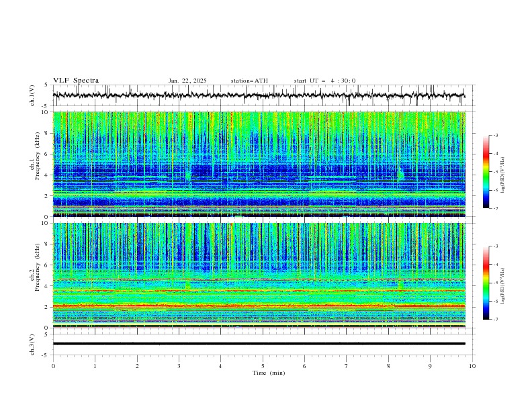The width and height of the screenshot is (532, 411).
Task: Click the 'VLF Spectra' title text
Action: (76, 81)
